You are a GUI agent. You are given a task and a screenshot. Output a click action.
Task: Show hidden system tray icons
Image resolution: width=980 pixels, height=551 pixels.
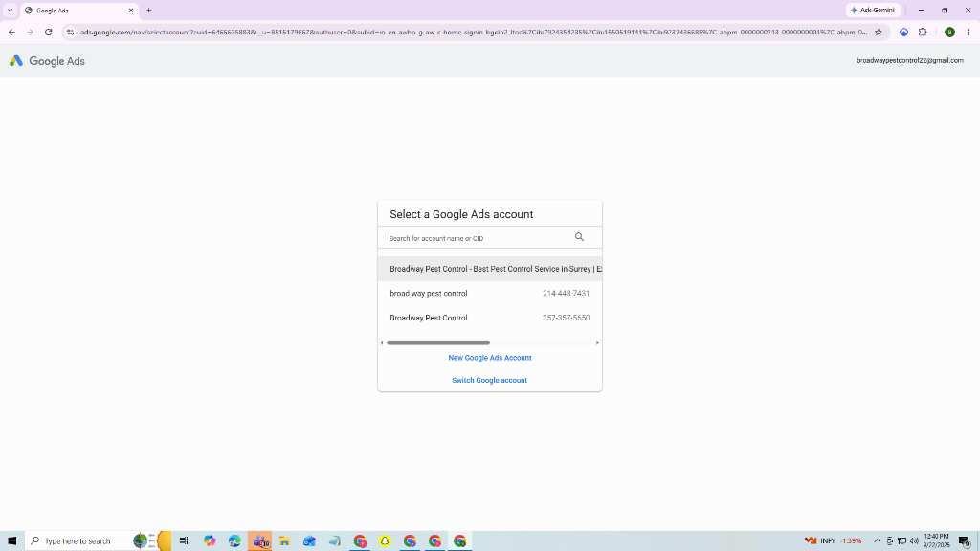(x=877, y=541)
